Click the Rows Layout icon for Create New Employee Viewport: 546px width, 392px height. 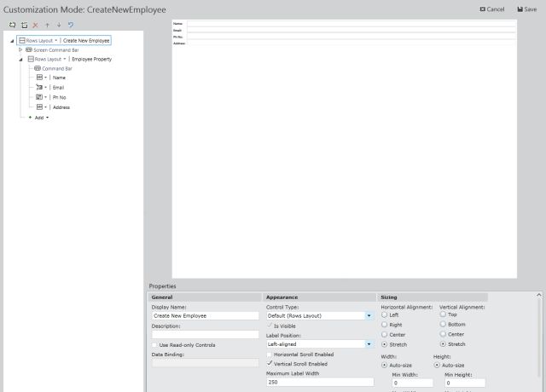(x=22, y=41)
